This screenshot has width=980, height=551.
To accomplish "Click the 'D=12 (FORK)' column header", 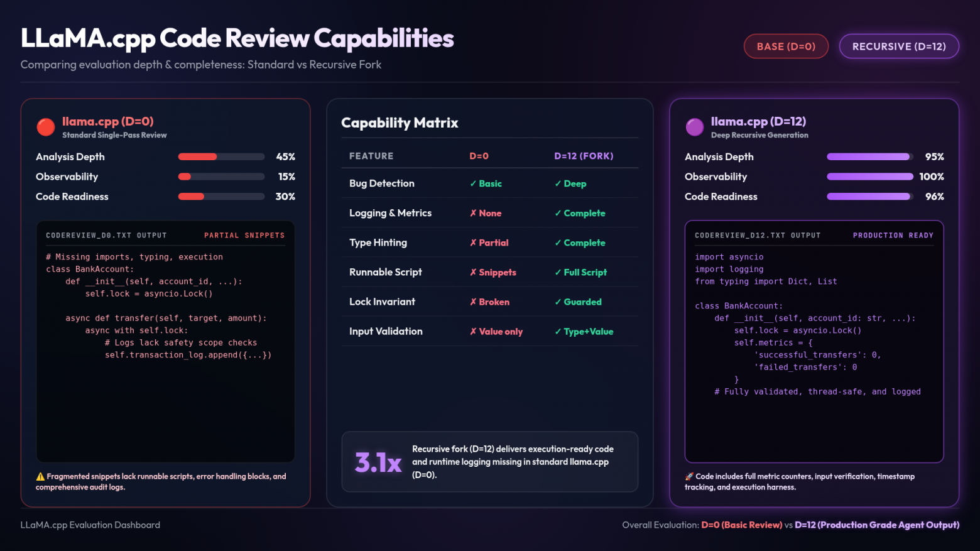I will (x=584, y=156).
